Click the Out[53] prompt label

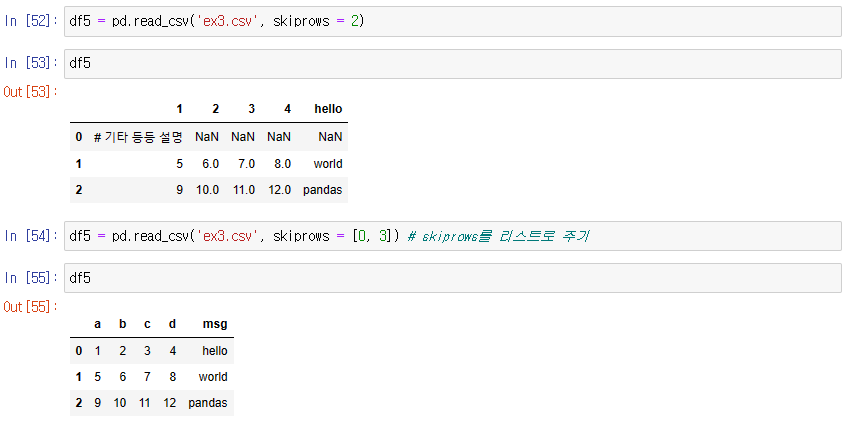tap(30, 92)
